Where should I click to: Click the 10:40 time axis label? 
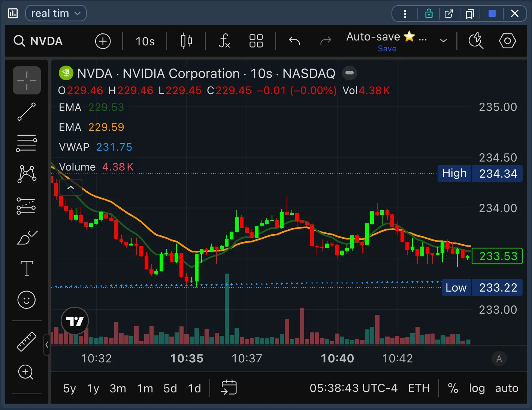[337, 359]
